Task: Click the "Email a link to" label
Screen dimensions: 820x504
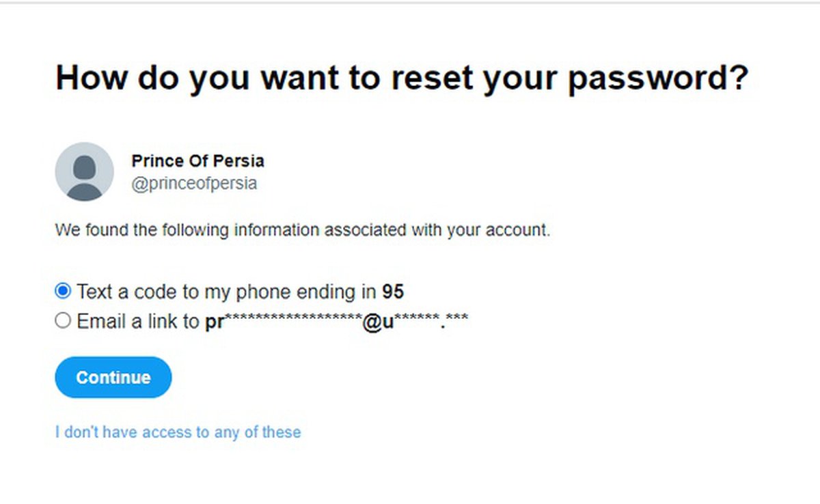Action: [x=139, y=322]
